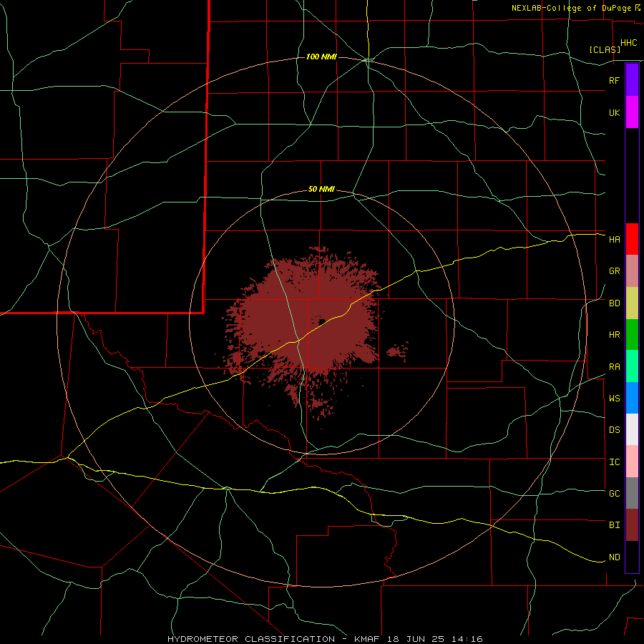Click the KMAF radar site identifier
The height and width of the screenshot is (644, 644).
[x=366, y=639]
